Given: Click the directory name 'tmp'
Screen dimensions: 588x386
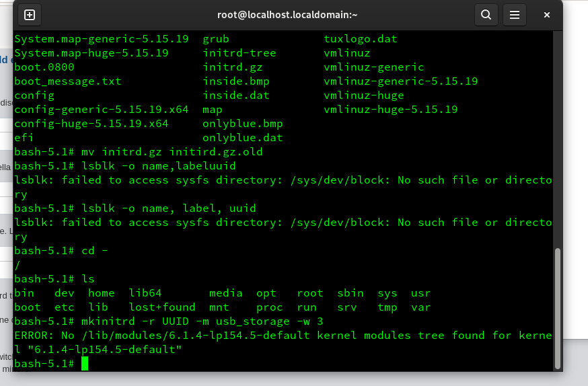Looking at the screenshot, I should (x=388, y=308).
